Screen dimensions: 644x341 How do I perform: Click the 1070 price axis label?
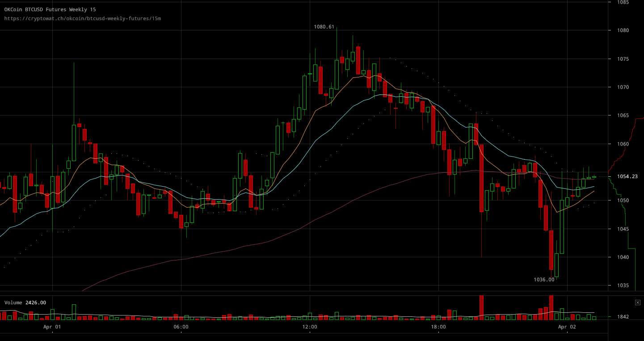click(623, 87)
